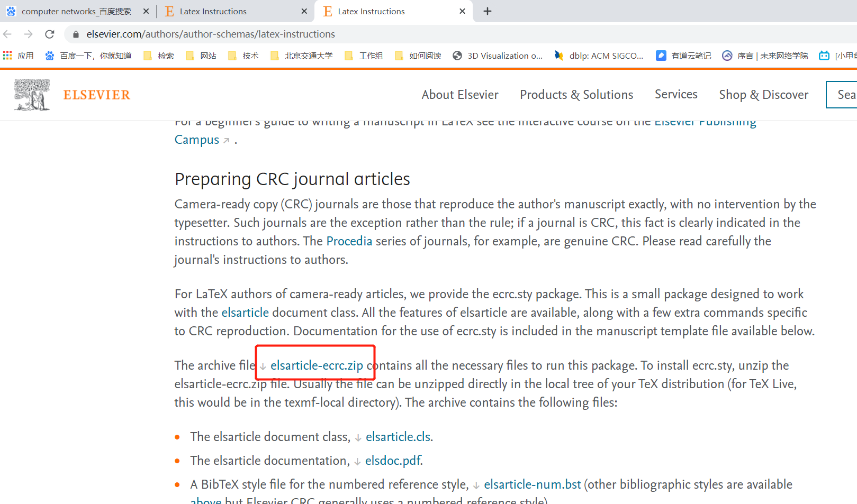Close the active Latex Instructions tab
This screenshot has height=504, width=857.
(x=462, y=11)
